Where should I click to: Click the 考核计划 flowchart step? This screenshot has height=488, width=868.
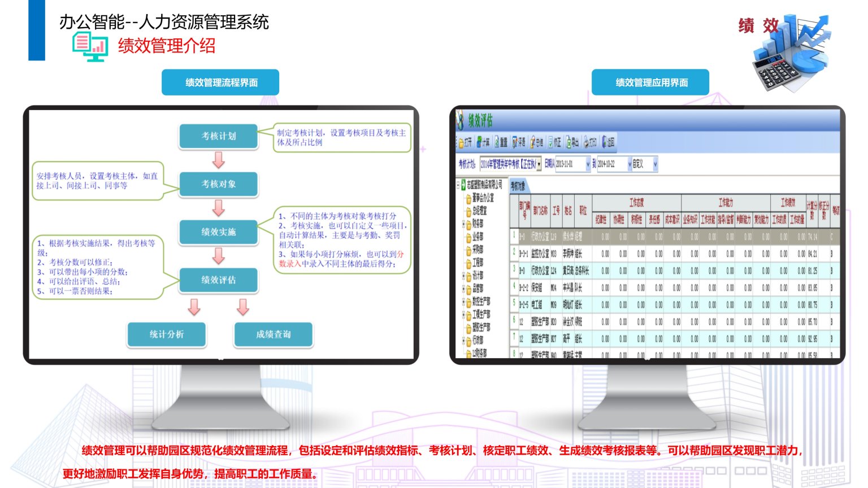[x=218, y=136]
